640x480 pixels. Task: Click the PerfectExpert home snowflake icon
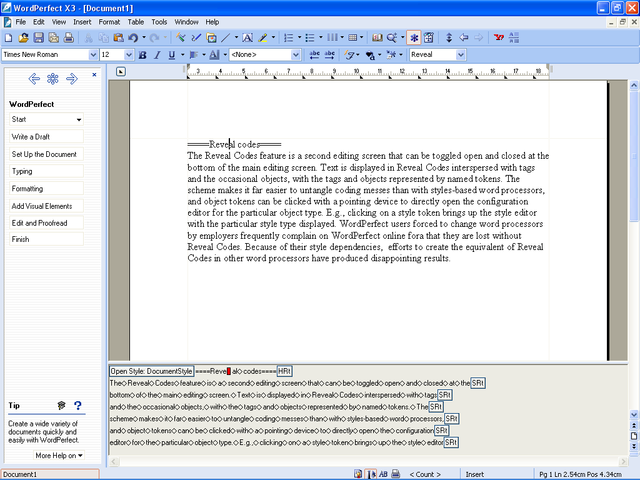[x=53, y=78]
